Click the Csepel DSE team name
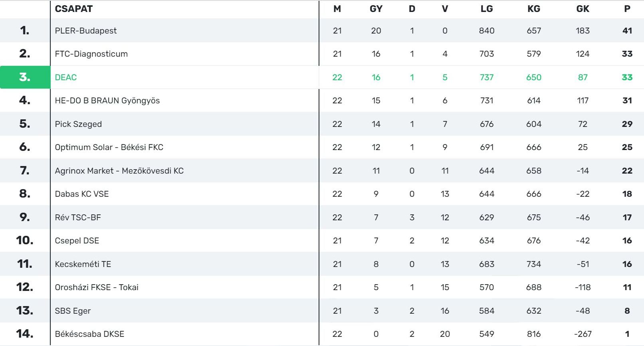644x346 pixels. tap(77, 241)
